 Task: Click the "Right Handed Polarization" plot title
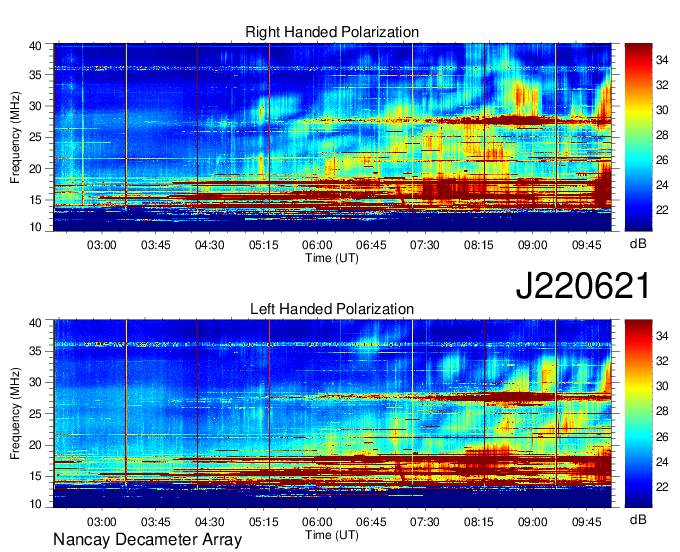click(x=332, y=32)
